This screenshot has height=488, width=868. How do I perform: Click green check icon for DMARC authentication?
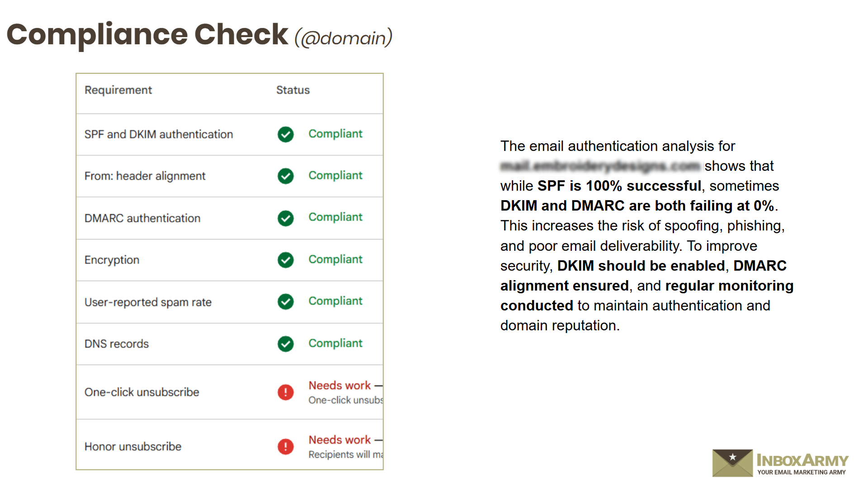[285, 218]
